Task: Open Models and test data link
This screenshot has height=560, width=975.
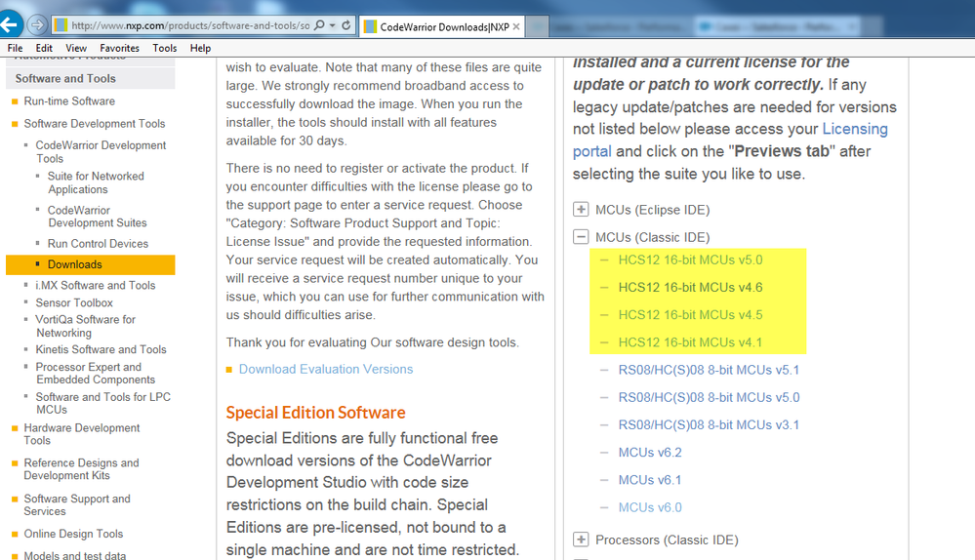Action: (74, 555)
